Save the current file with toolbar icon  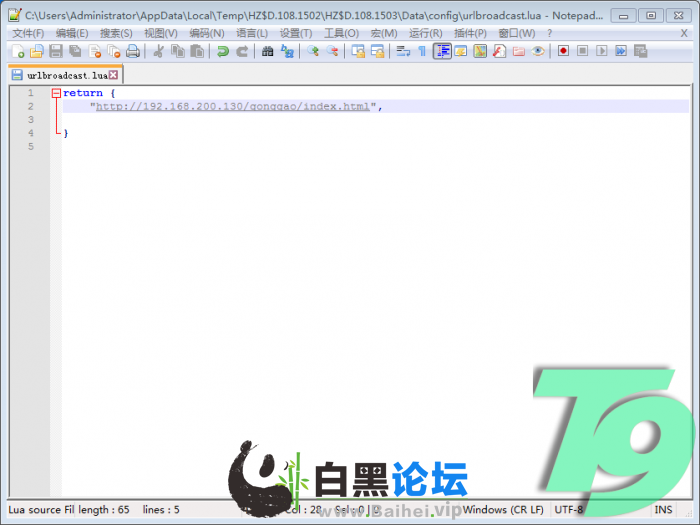(56, 51)
